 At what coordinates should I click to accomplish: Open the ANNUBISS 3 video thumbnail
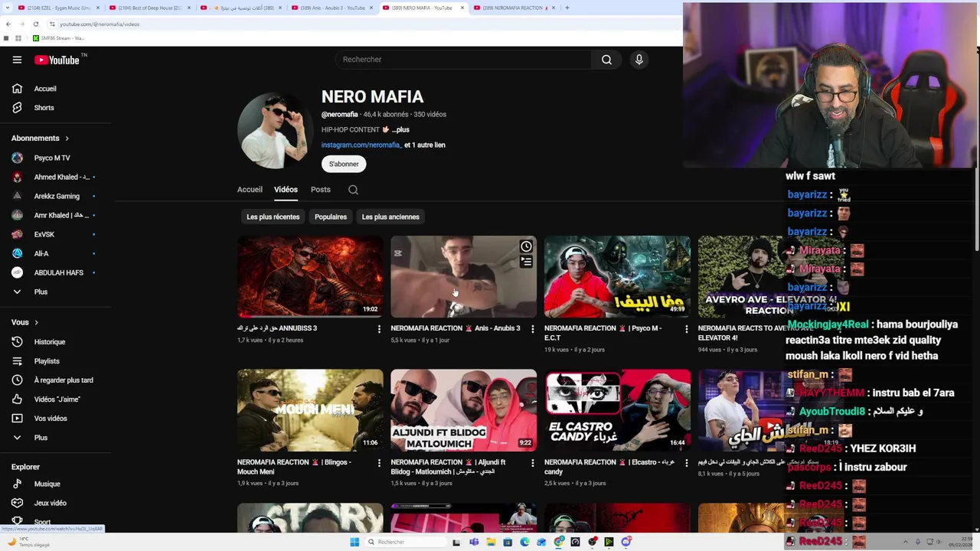pos(310,276)
